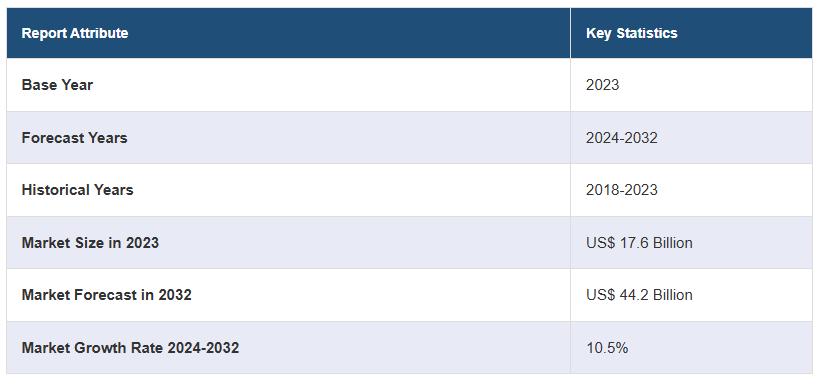Screen dimensions: 820x381
Task: Click the 2018-2023 historical years value
Action: (622, 190)
